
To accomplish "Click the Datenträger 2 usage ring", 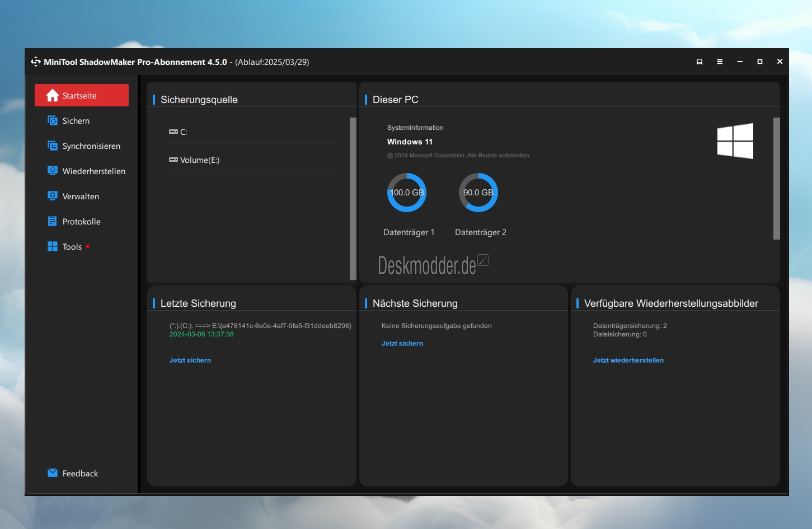I will coord(478,193).
